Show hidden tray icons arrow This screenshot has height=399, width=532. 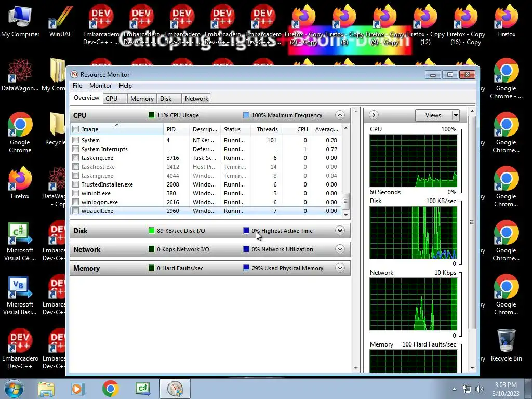click(454, 389)
